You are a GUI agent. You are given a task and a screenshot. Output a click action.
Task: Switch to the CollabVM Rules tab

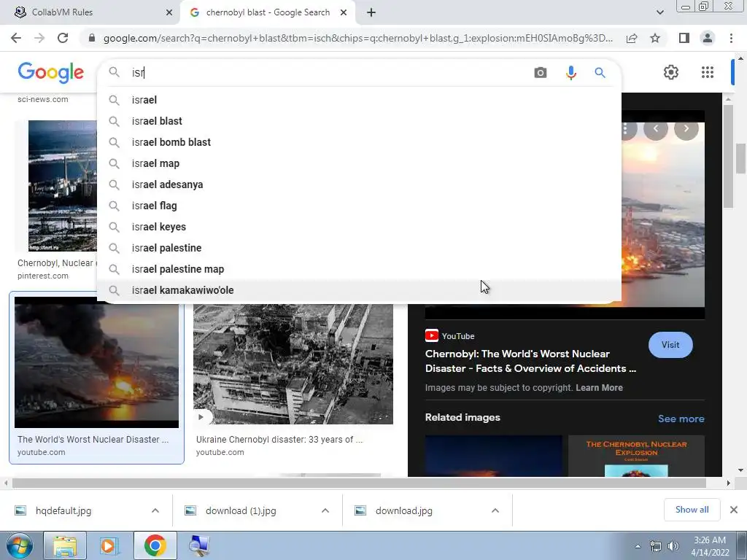click(x=90, y=12)
